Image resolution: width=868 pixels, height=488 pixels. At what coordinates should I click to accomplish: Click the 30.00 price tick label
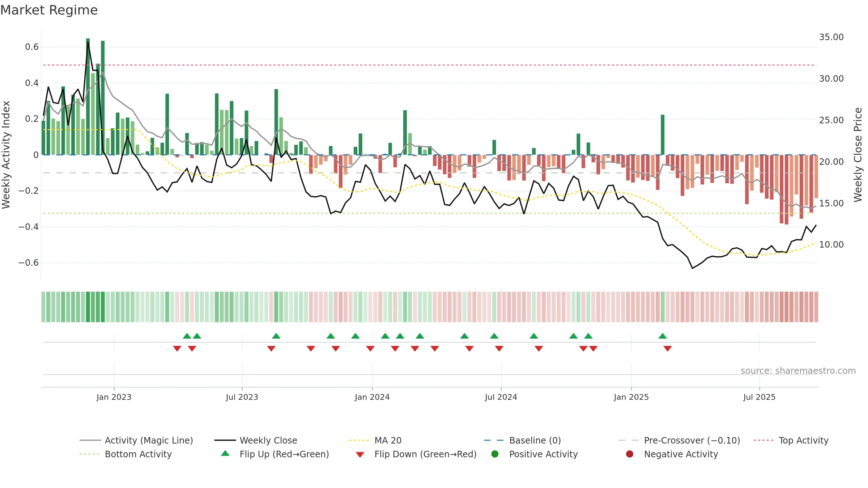point(831,79)
